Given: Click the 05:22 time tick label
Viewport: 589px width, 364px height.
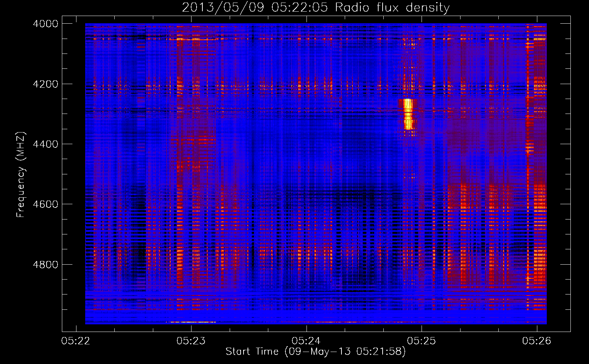Looking at the screenshot, I should [x=76, y=341].
